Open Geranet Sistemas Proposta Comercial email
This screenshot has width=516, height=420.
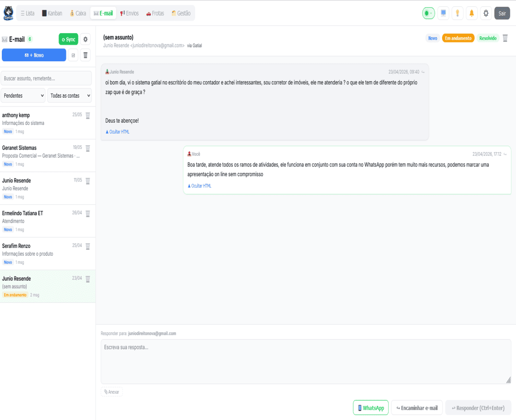pos(47,155)
